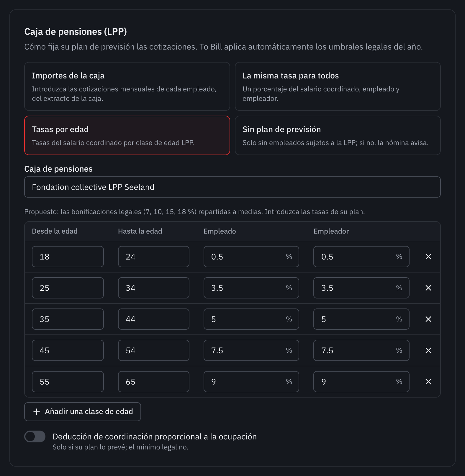Click the plus icon to add an age class
Screen dimensions: 465x476
[x=37, y=412]
